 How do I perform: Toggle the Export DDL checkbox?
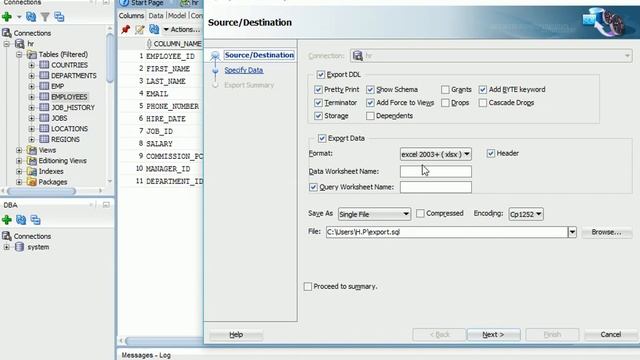tap(321, 75)
